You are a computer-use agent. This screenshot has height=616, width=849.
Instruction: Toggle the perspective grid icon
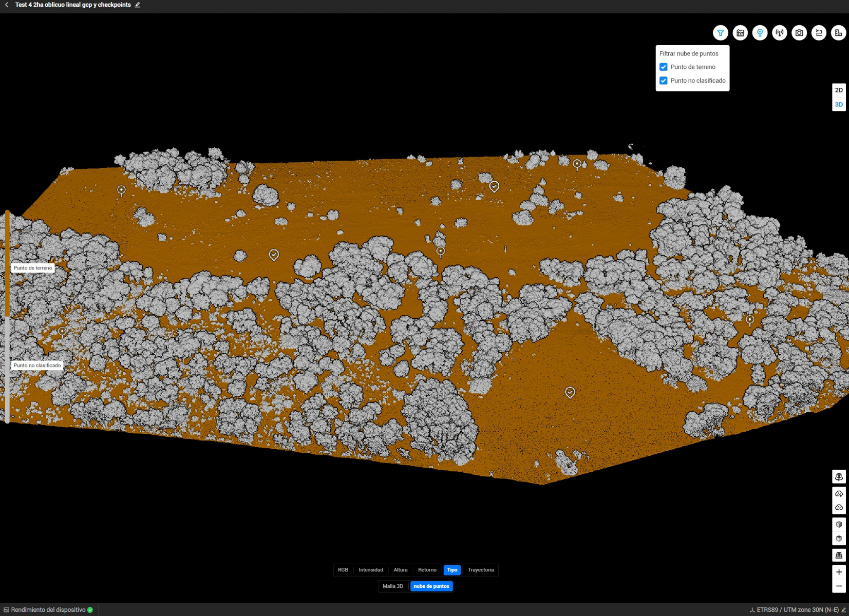pos(838,555)
